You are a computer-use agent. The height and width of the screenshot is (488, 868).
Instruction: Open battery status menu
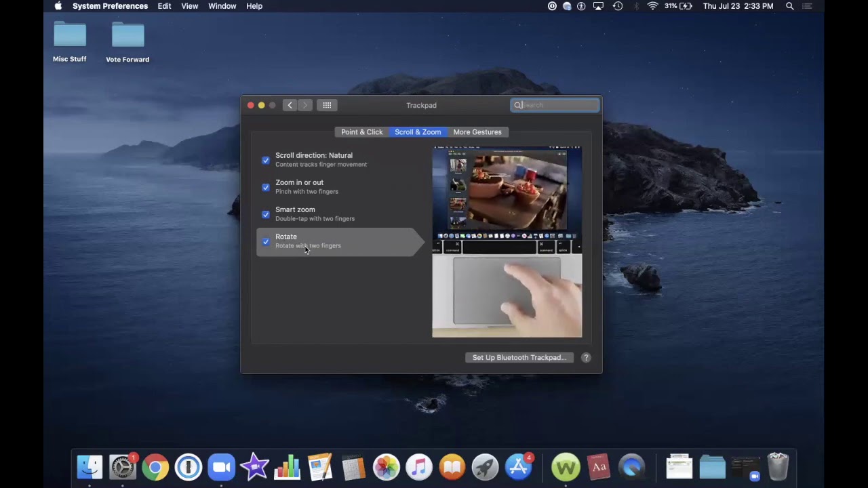pyautogui.click(x=679, y=6)
